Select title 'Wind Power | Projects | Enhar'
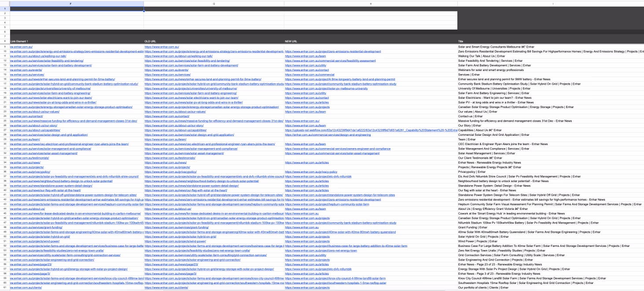Image resolution: width=644 pixels, height=291 pixels. [478, 241]
